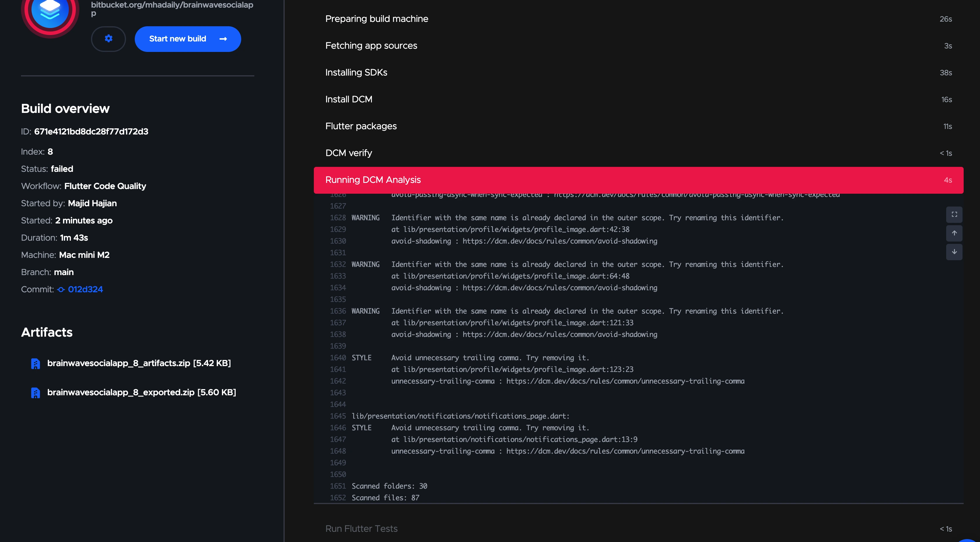Click the artifacts zip file icon for brainwavesocialapp_8_artifacts.zip
The width and height of the screenshot is (980, 542).
click(35, 363)
